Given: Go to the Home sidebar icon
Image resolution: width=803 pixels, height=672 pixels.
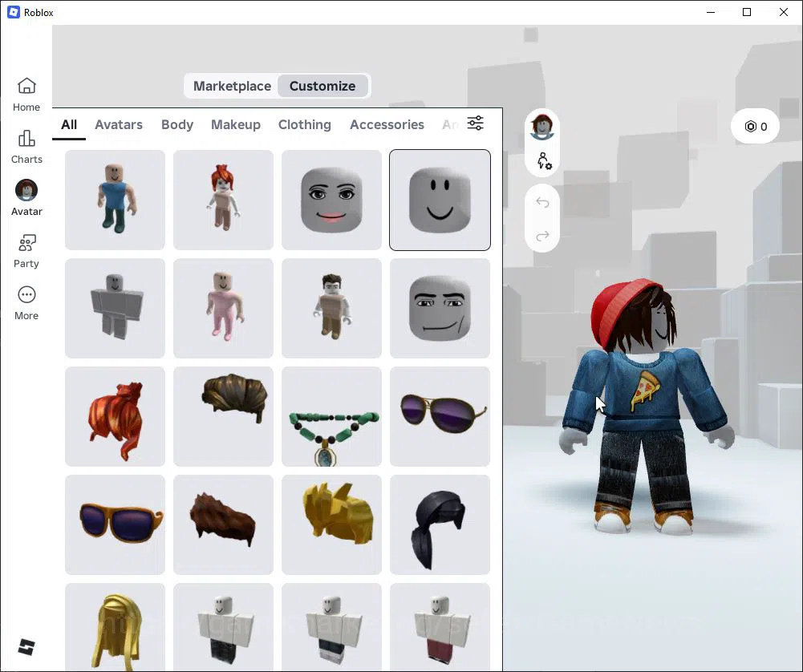Looking at the screenshot, I should [x=26, y=95].
